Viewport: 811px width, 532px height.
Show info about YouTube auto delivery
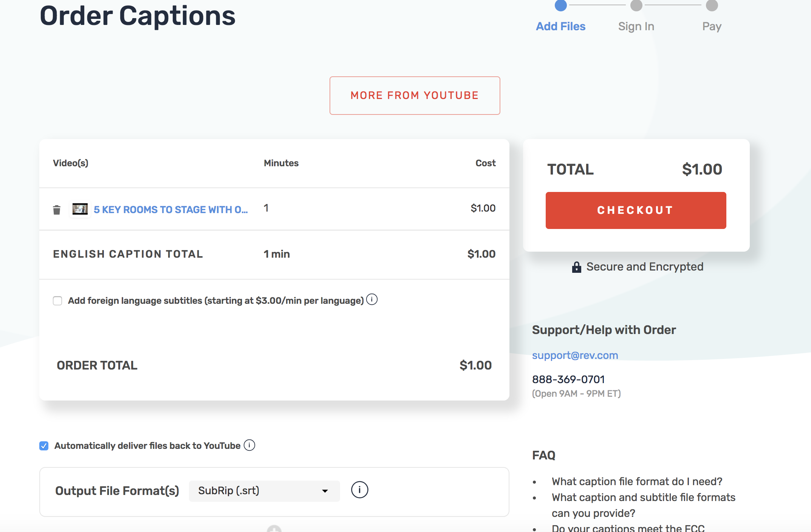(249, 445)
